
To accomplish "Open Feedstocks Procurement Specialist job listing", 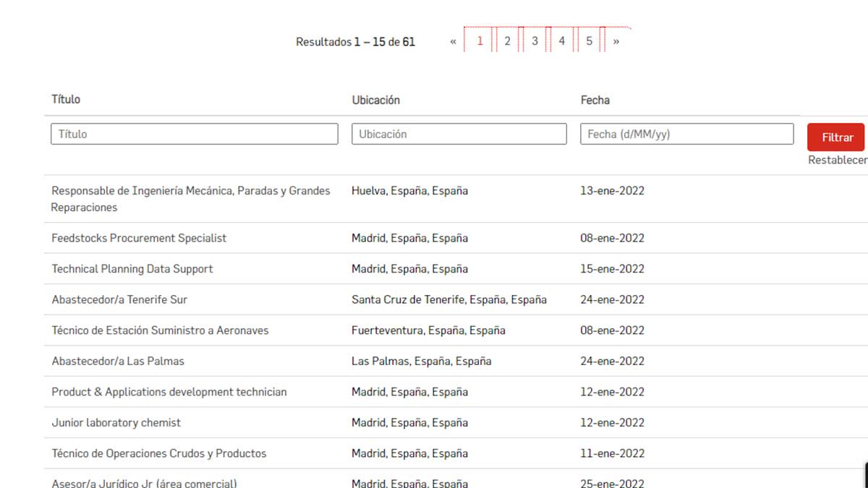I will 139,238.
